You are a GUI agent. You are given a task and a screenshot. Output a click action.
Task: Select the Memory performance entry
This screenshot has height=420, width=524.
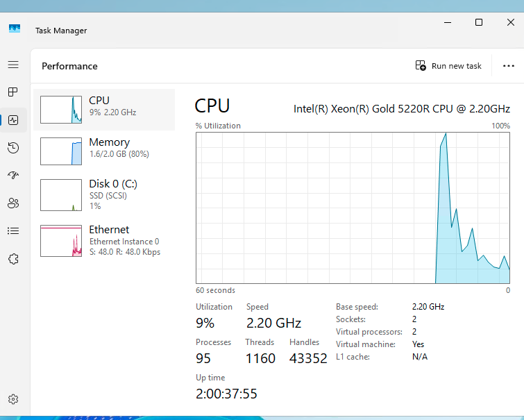coord(104,151)
